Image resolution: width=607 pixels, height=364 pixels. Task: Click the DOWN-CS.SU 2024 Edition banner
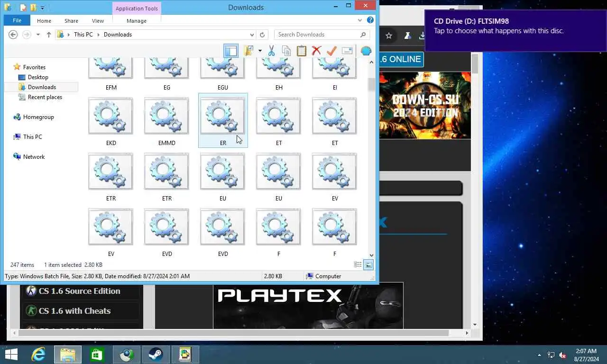pyautogui.click(x=425, y=105)
